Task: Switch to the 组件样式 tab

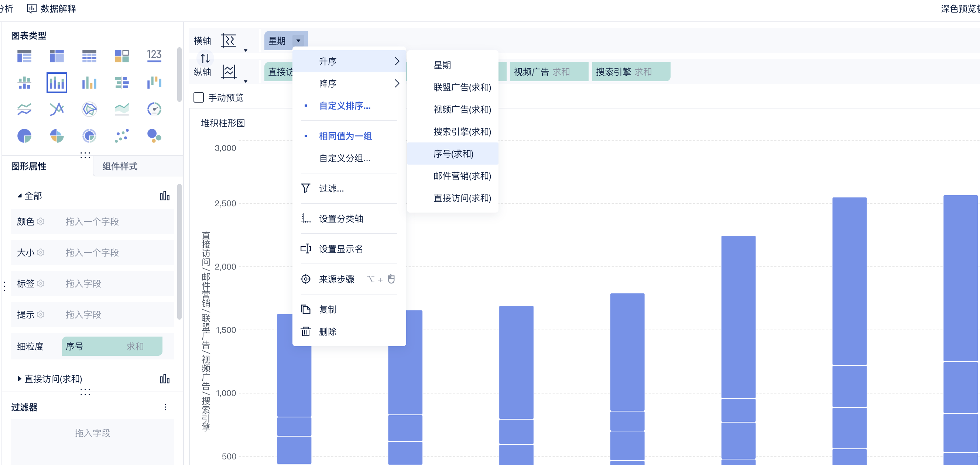Action: 120,166
